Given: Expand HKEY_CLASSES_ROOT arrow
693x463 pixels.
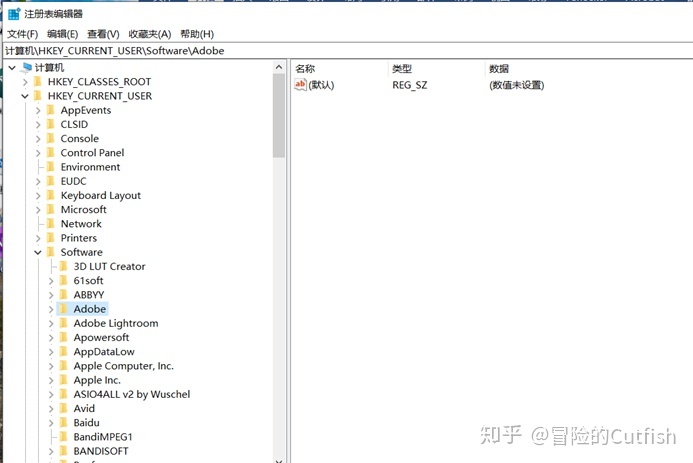Looking at the screenshot, I should click(x=25, y=82).
